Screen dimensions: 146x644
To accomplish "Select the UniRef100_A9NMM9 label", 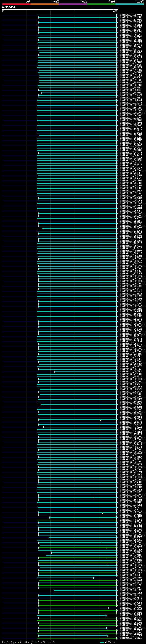I will click(131, 578).
